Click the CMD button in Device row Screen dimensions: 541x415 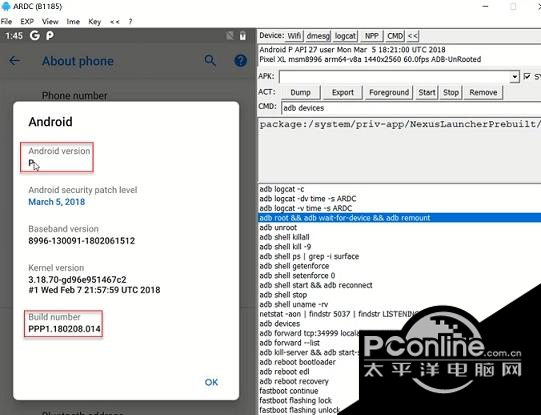tap(395, 36)
